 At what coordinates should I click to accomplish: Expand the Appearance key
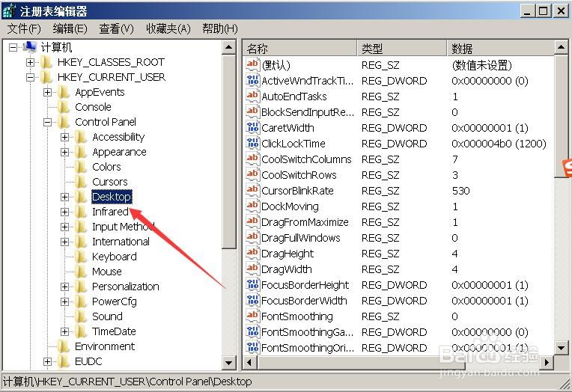coord(64,152)
